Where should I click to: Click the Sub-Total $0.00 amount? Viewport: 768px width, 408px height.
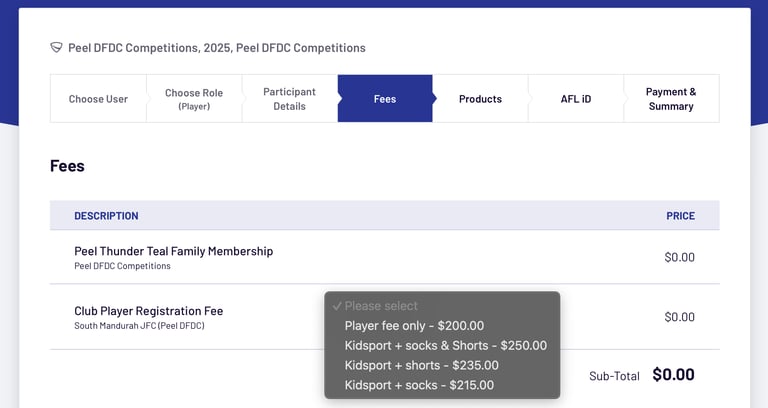pos(673,375)
